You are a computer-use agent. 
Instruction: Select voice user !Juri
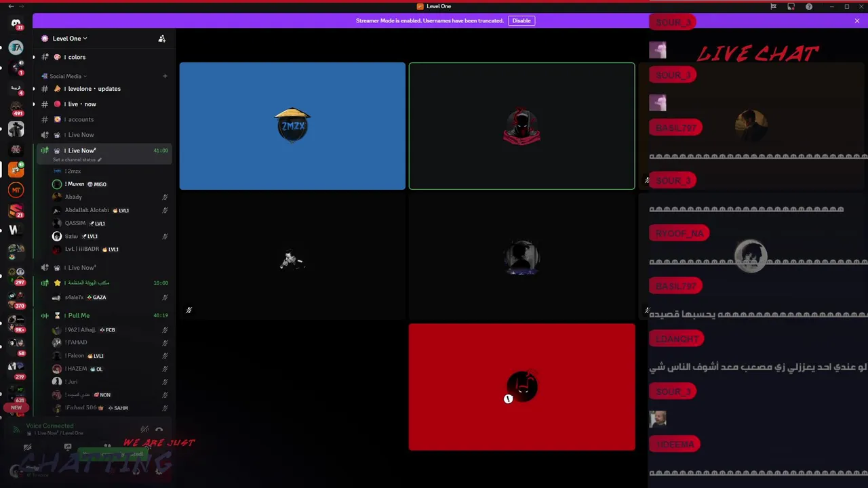111,382
